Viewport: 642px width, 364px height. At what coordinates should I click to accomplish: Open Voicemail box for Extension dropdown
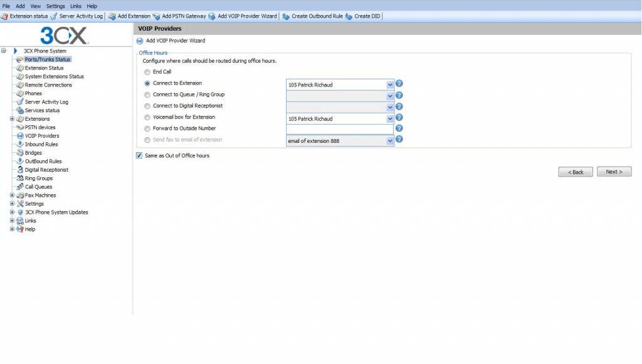390,119
